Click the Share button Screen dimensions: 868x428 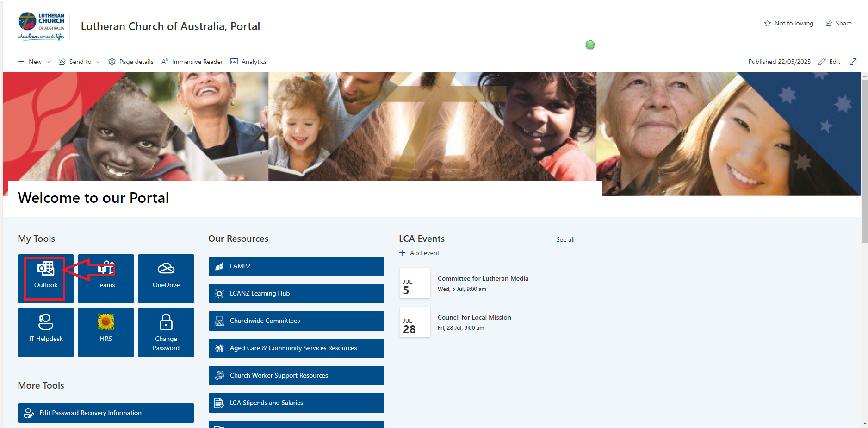(838, 23)
